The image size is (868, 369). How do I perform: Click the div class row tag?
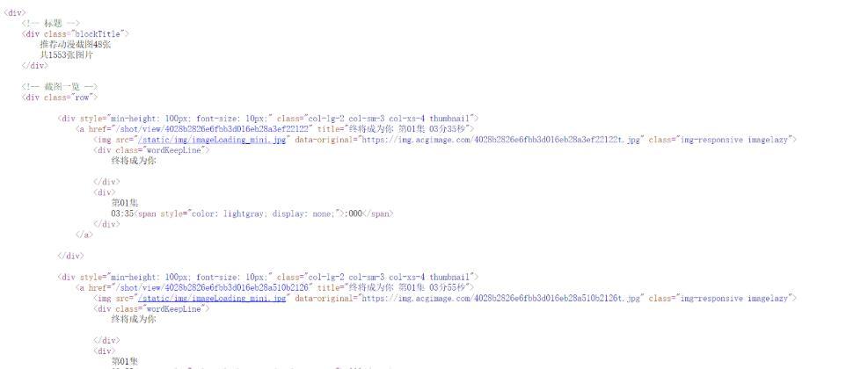click(60, 98)
